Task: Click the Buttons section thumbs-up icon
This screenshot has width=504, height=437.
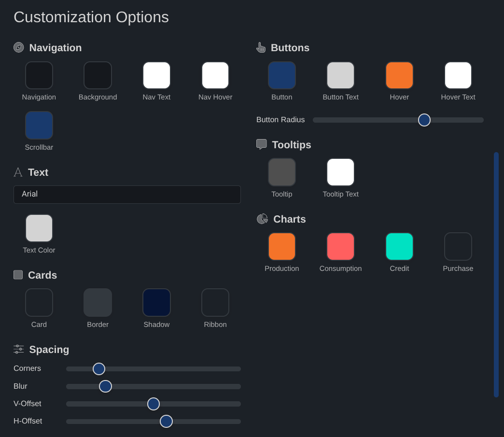Action: click(261, 47)
